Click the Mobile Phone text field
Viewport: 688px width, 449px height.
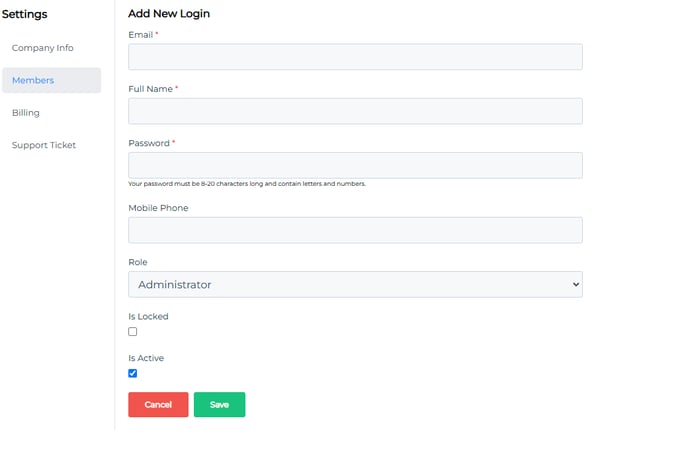355,230
